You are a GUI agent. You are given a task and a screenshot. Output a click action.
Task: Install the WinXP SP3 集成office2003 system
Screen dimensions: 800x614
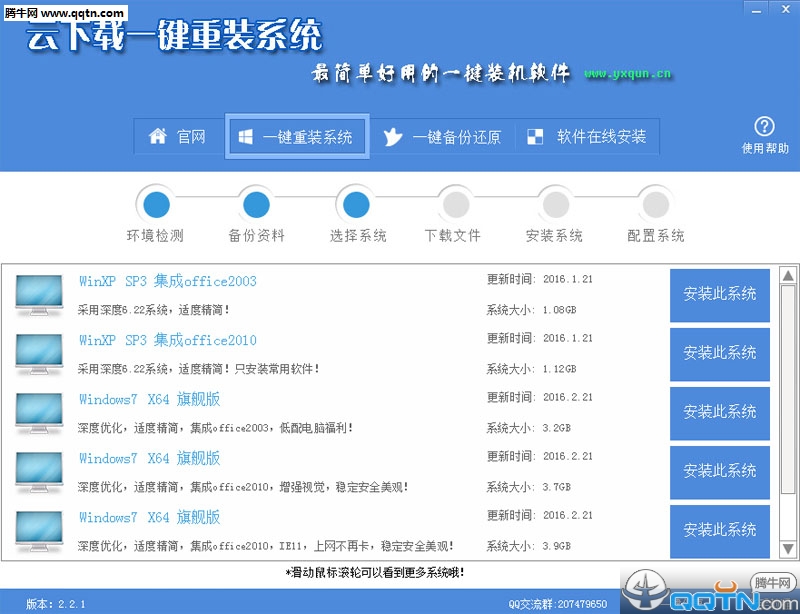click(x=719, y=294)
